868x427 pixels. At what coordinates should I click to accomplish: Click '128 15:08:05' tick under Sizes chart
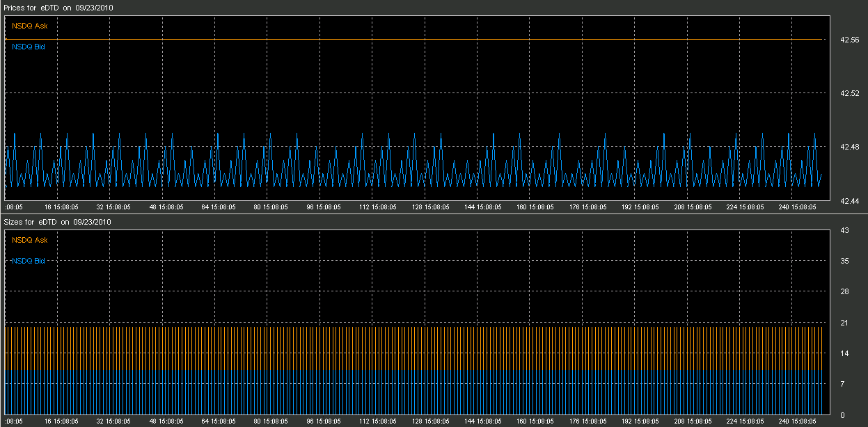coord(430,421)
